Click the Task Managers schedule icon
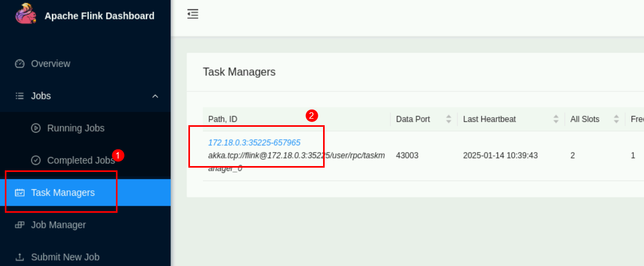Image resolution: width=644 pixels, height=266 pixels. pyautogui.click(x=20, y=192)
